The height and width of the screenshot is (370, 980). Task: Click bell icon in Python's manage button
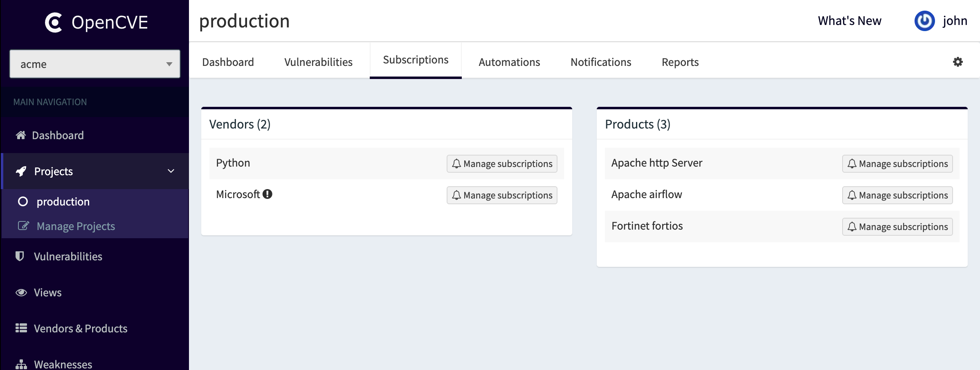[456, 164]
